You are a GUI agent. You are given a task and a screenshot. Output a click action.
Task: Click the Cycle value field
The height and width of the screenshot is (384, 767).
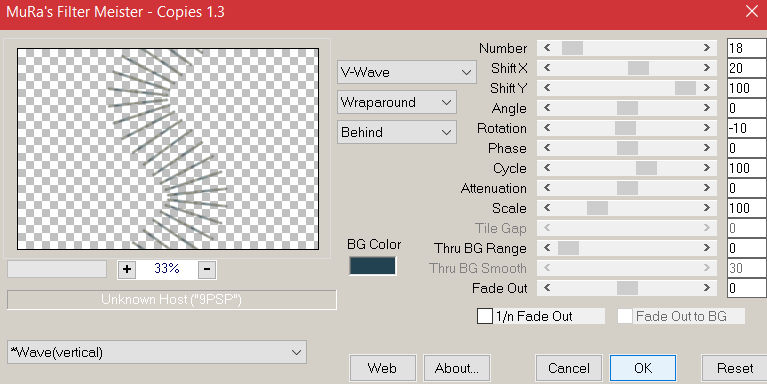click(x=747, y=168)
